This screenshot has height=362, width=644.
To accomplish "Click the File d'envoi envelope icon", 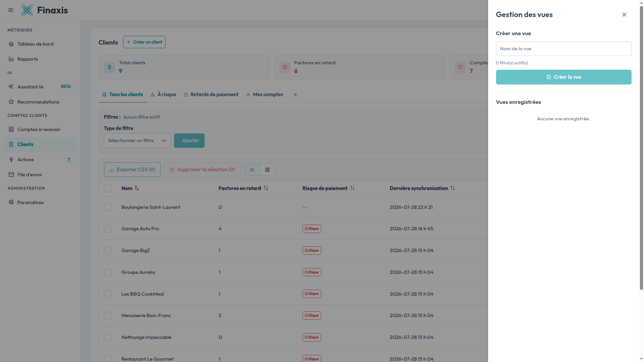I will (x=11, y=175).
